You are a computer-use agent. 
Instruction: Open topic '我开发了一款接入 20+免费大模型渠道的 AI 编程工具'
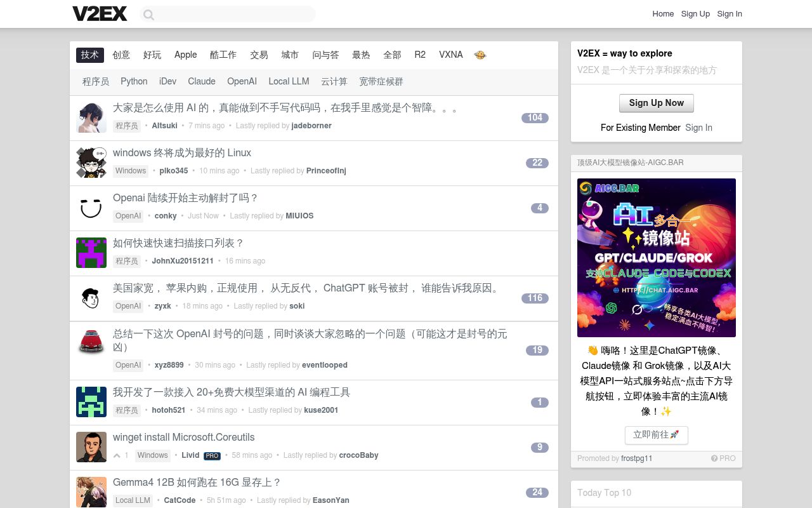pos(232,392)
